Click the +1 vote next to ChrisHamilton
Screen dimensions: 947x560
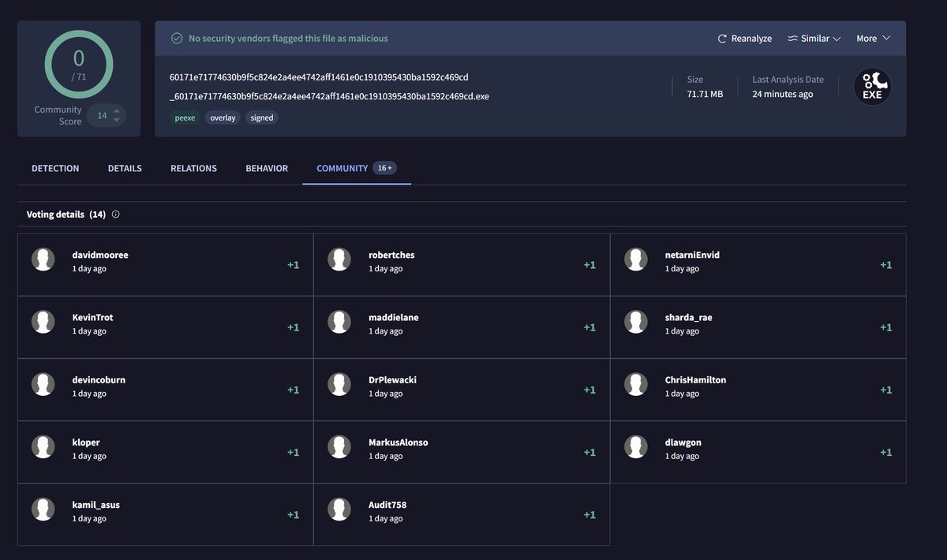click(x=886, y=390)
